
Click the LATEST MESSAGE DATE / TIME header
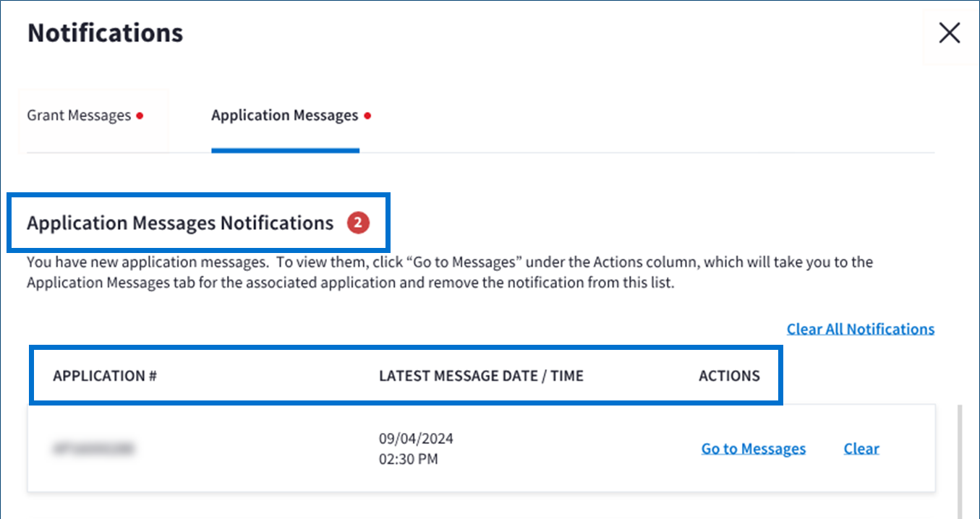coord(481,376)
